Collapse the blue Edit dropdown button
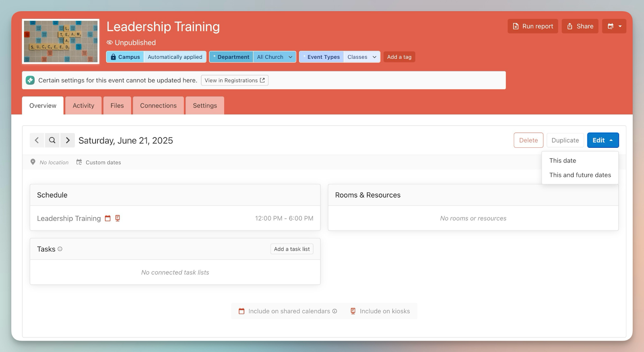Screen dimensions: 644x352 point(603,140)
